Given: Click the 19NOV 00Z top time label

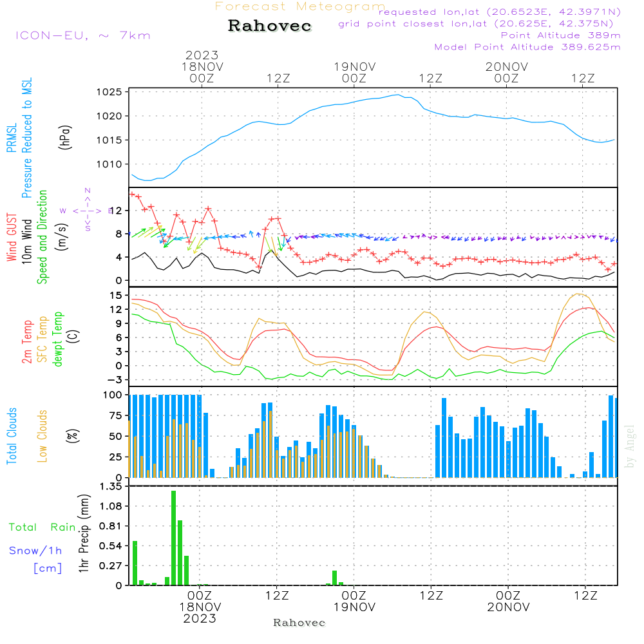Looking at the screenshot, I should [x=354, y=72].
